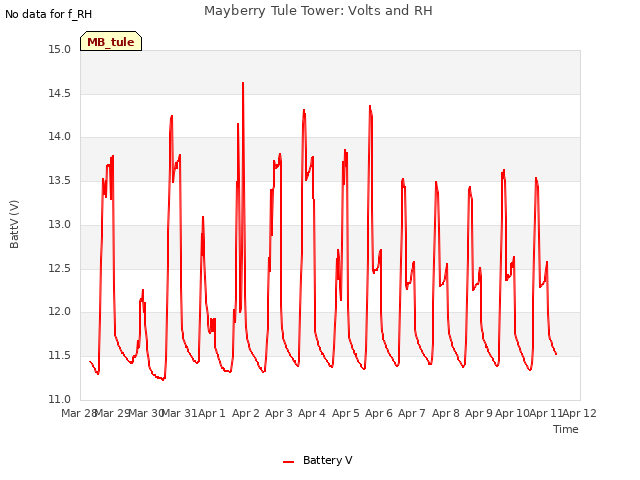Screen dimensions: 640x480
Task: Click the 14.0 y-axis tick label
Action: click(x=60, y=137)
